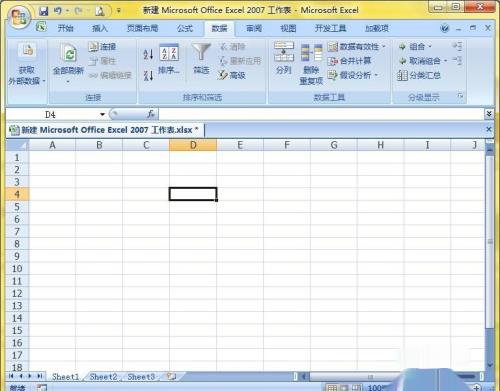
Task: Expand the 组合 dropdown arrow
Action: point(430,47)
